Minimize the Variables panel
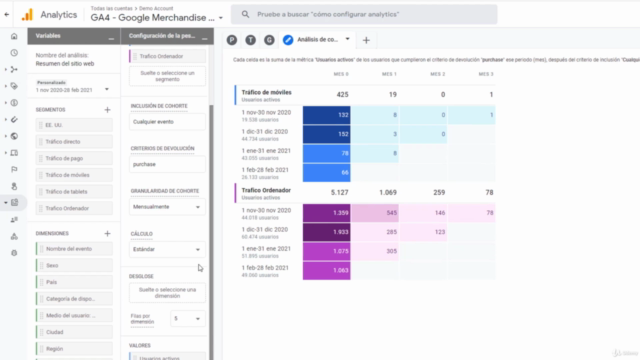 (111, 38)
